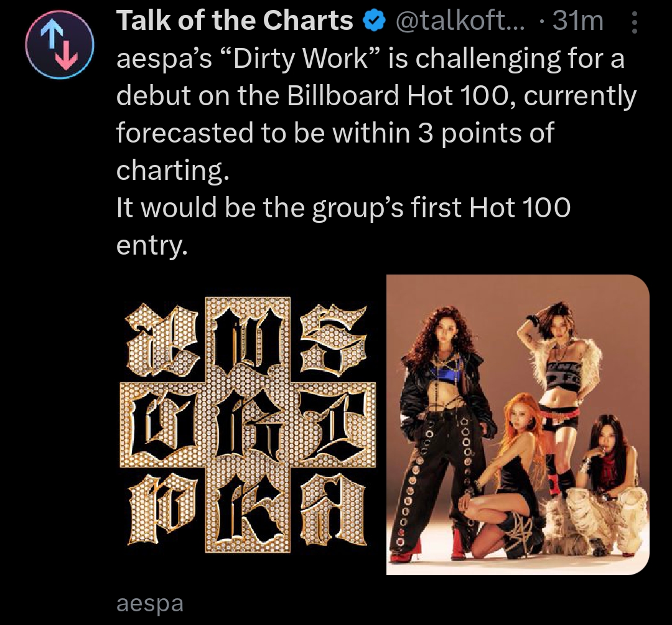The height and width of the screenshot is (625, 672).
Task: Open the Talk of the Charts profile avatar
Action: pyautogui.click(x=59, y=45)
